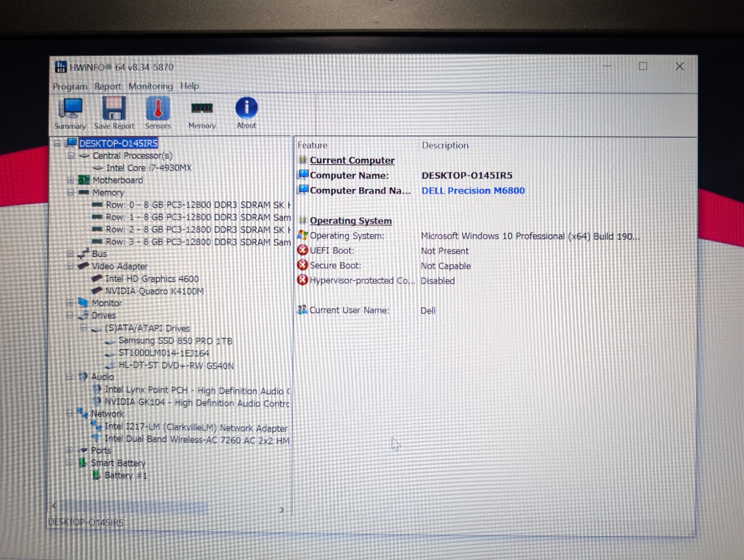
Task: Select the Monitor node icon
Action: tap(83, 303)
